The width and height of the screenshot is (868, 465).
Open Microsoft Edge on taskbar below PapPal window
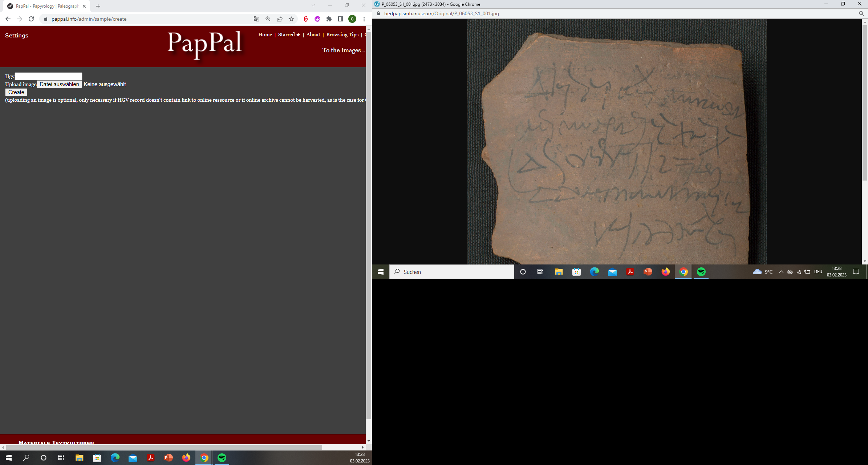point(115,458)
